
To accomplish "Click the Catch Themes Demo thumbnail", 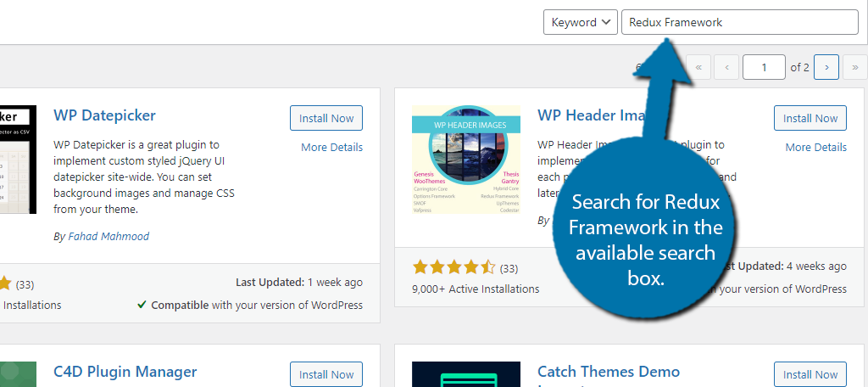I will pos(466,374).
